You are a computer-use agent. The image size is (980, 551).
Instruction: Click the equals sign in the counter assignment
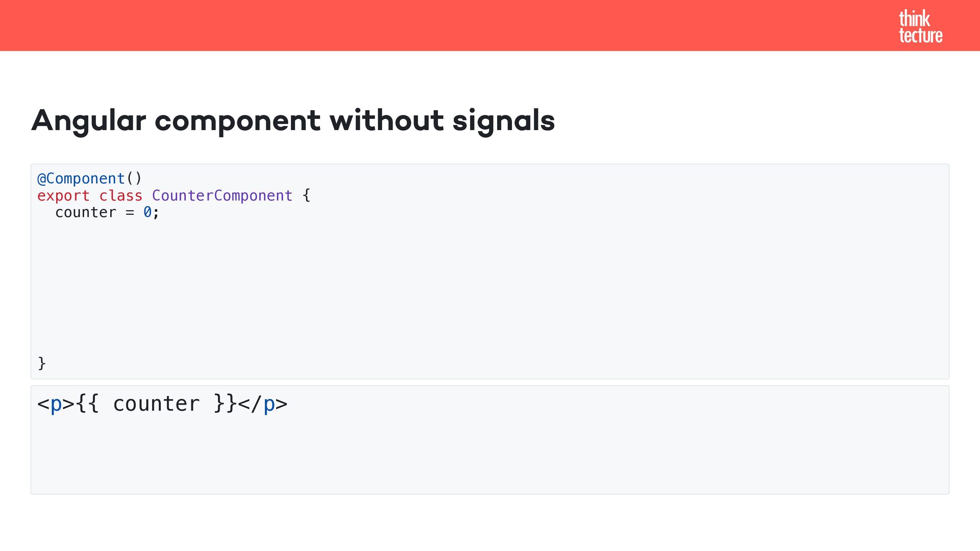130,212
